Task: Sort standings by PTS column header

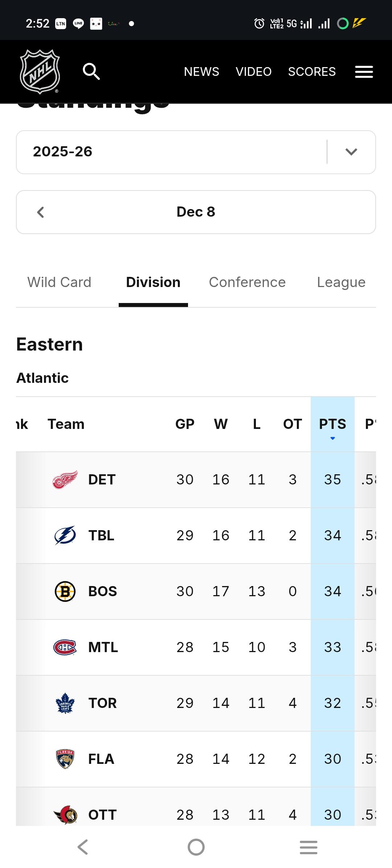Action: pyautogui.click(x=332, y=424)
